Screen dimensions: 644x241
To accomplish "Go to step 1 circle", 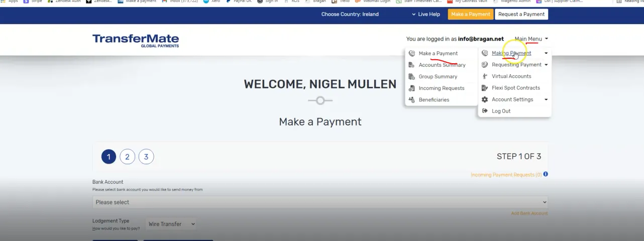I will [x=109, y=157].
